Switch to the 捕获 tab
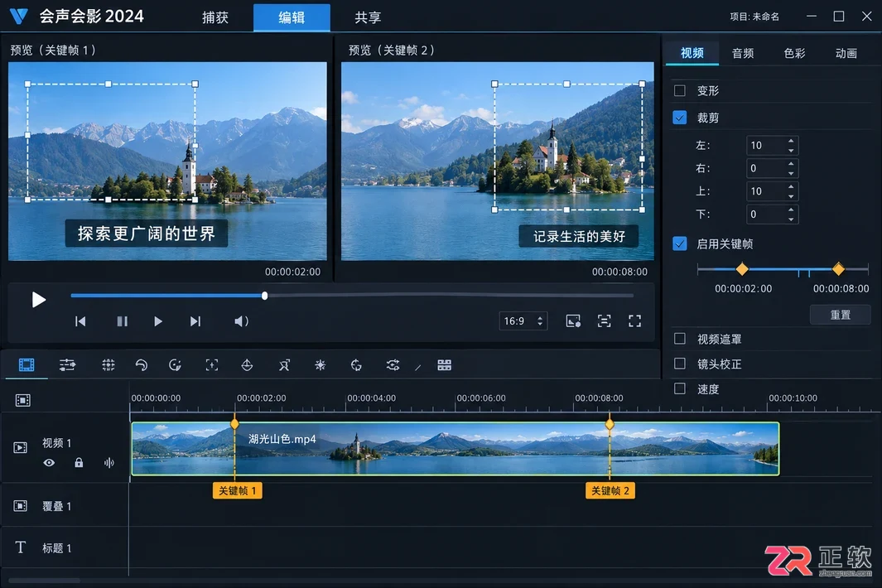 pos(215,17)
